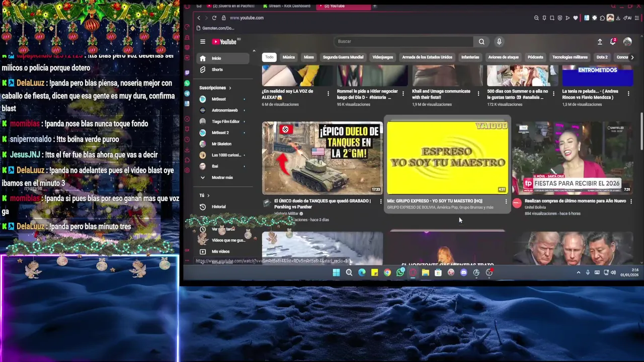Open Discord from the taskbar
The height and width of the screenshot is (362, 644).
coord(464,273)
